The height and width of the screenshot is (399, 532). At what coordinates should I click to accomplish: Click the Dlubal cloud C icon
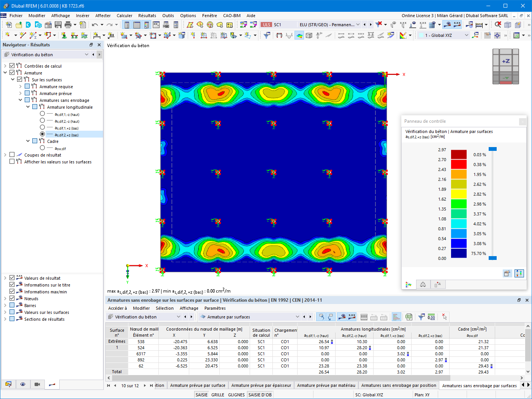pyautogui.click(x=28, y=25)
